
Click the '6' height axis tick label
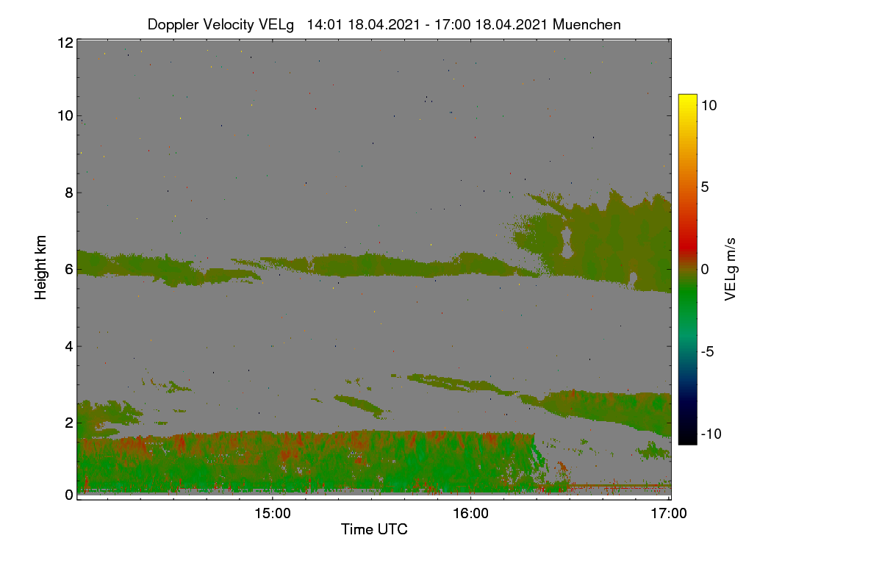68,269
